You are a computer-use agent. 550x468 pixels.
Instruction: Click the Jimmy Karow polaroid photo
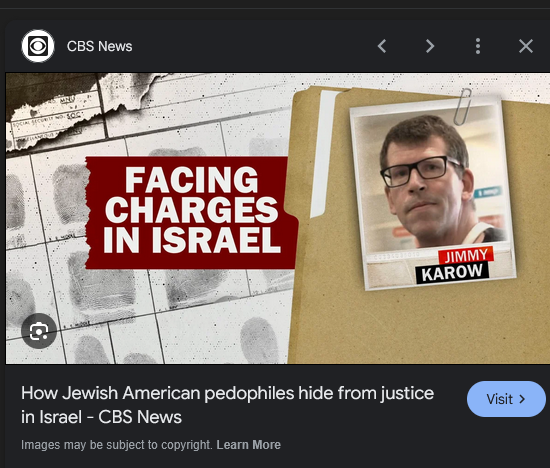(432, 192)
